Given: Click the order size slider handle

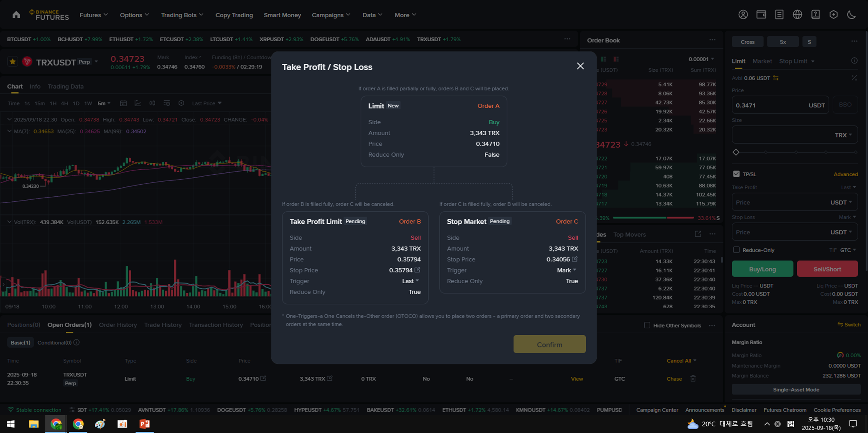Looking at the screenshot, I should [736, 152].
